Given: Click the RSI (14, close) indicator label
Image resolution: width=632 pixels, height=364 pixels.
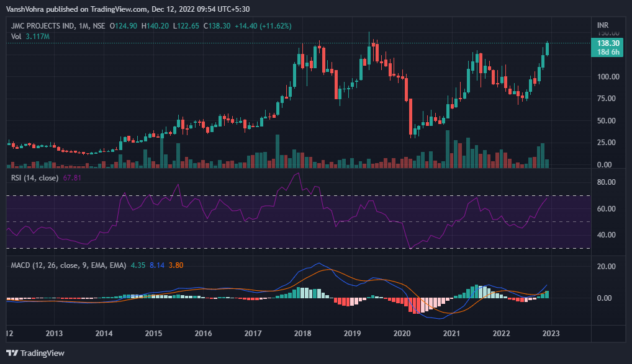Looking at the screenshot, I should [35, 177].
